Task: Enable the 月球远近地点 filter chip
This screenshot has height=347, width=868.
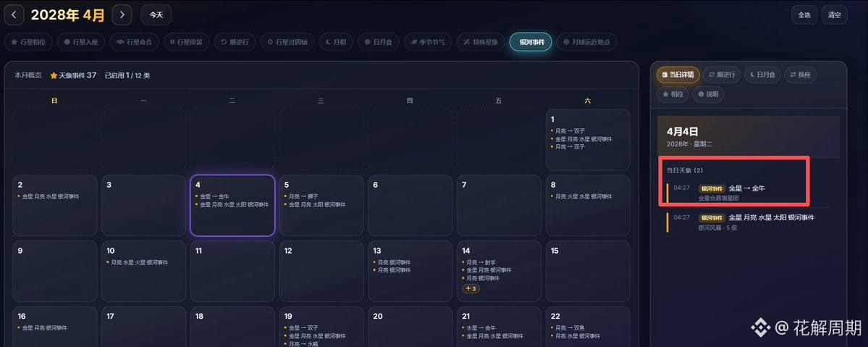Action: click(x=587, y=42)
